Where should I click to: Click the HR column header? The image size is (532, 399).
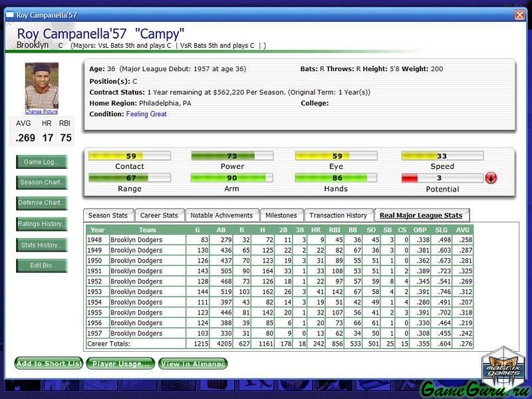pyautogui.click(x=316, y=229)
